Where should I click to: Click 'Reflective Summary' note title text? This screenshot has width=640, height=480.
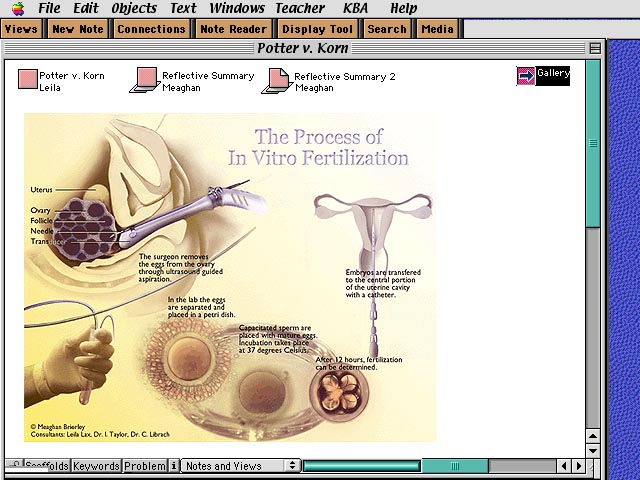pyautogui.click(x=208, y=76)
